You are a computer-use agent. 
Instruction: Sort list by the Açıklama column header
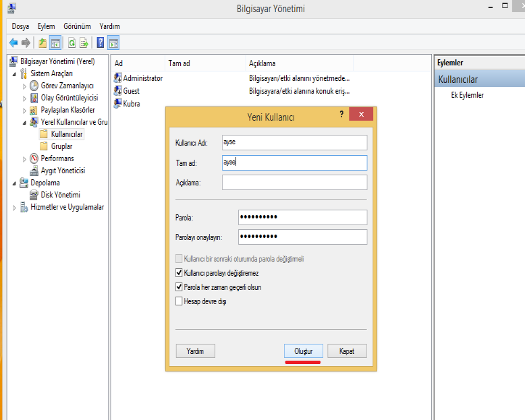299,63
